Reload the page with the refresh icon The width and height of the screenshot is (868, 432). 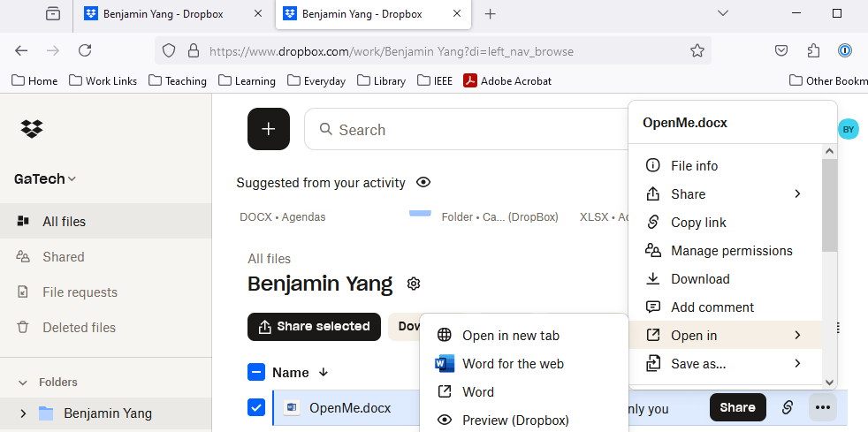click(85, 51)
